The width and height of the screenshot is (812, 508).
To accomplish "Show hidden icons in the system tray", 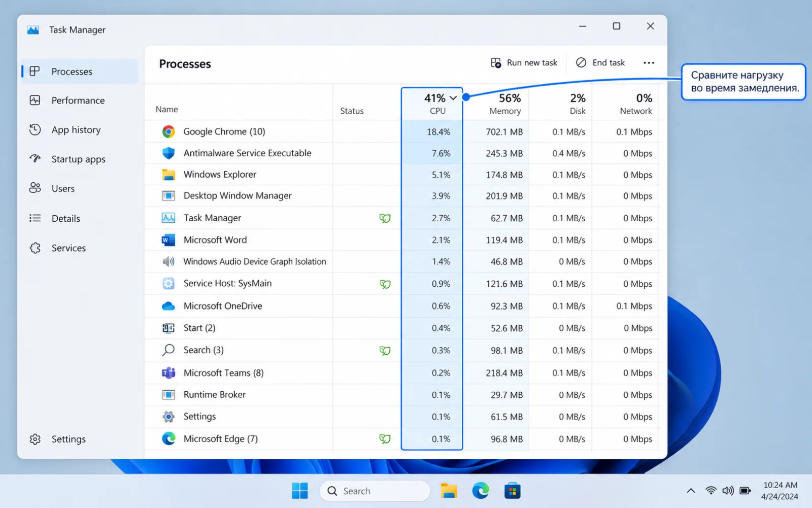I will click(x=691, y=491).
